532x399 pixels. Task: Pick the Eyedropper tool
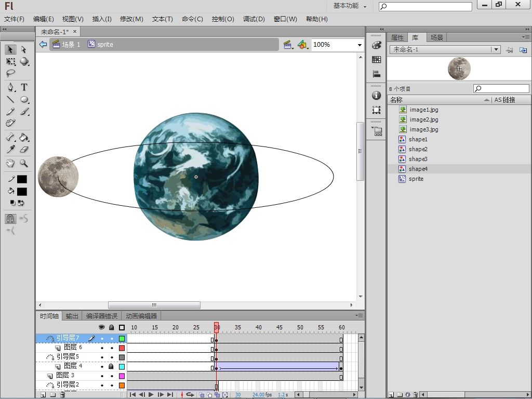click(10, 150)
